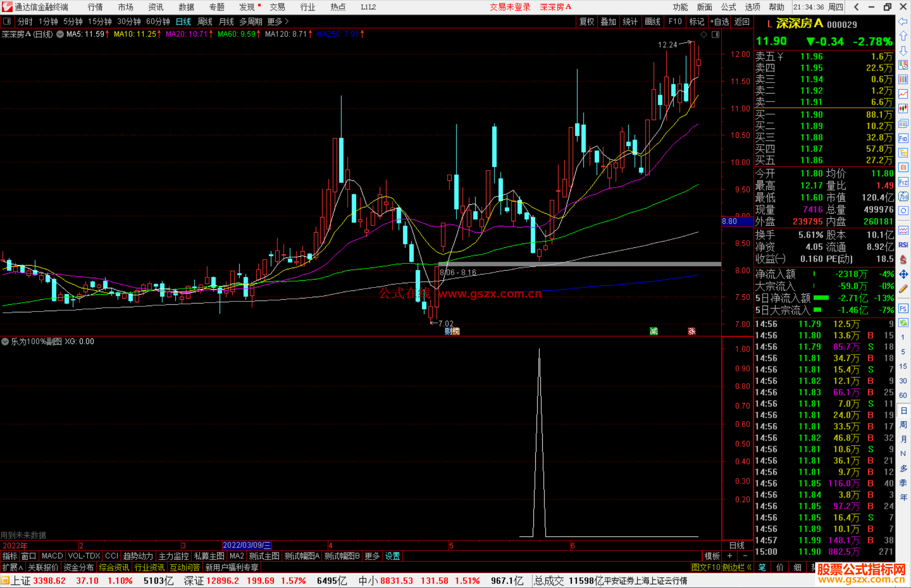This screenshot has width=911, height=588.
Task: Select the 月 monthly period in sidebar
Action: pos(903,439)
